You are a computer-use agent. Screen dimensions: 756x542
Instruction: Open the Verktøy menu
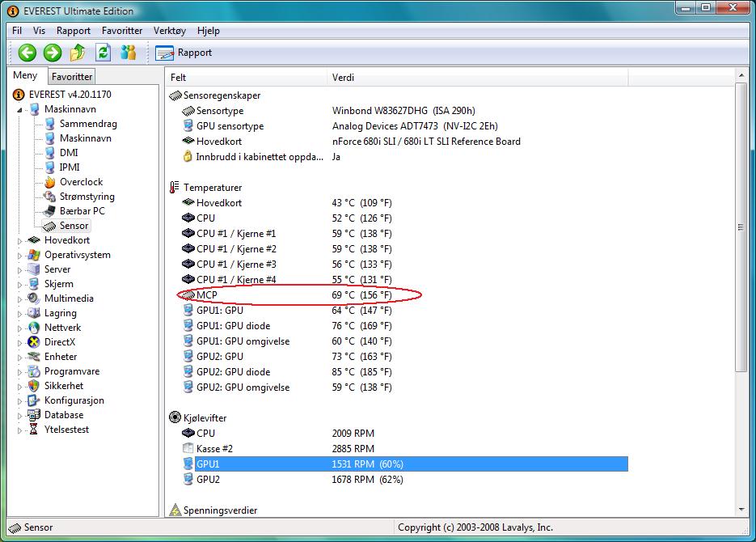point(170,31)
